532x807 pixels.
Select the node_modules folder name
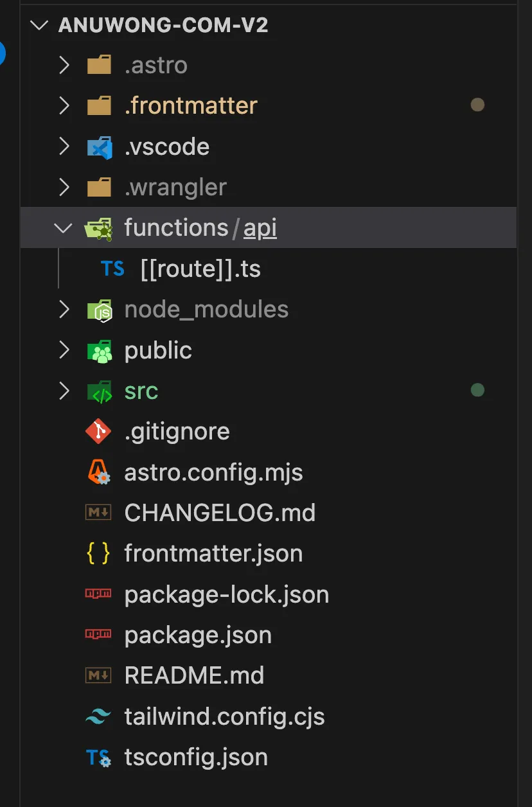pos(206,310)
